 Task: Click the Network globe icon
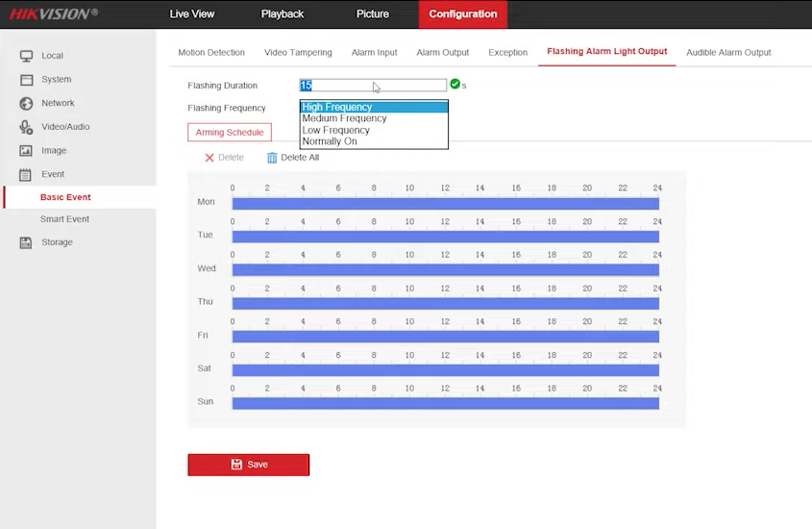coord(26,103)
